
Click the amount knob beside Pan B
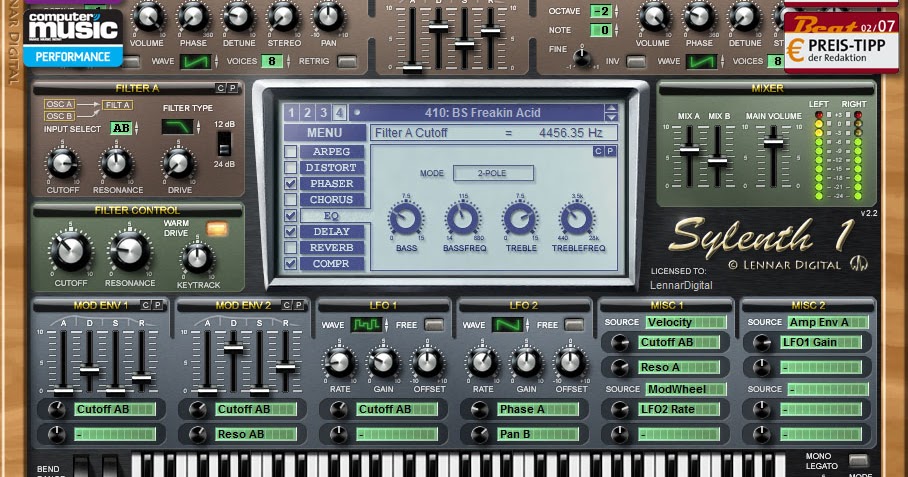479,435
